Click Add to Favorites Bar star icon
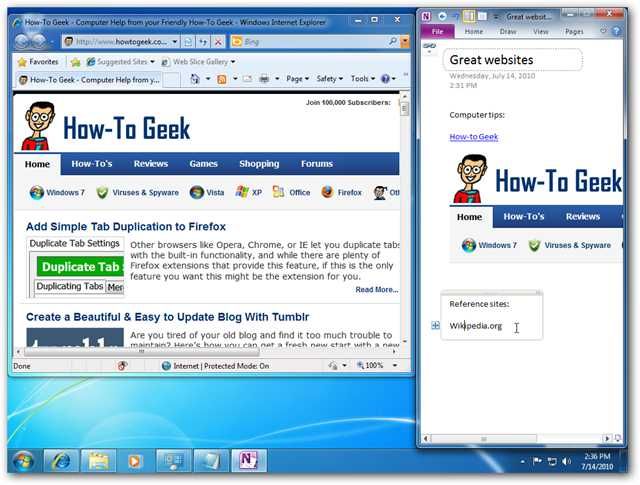640x485 pixels. [x=76, y=62]
